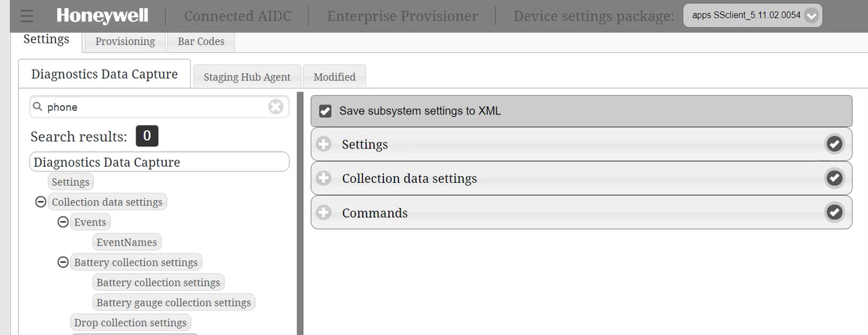The height and width of the screenshot is (335, 868).
Task: Switch to the Provisioning tab
Action: 125,41
